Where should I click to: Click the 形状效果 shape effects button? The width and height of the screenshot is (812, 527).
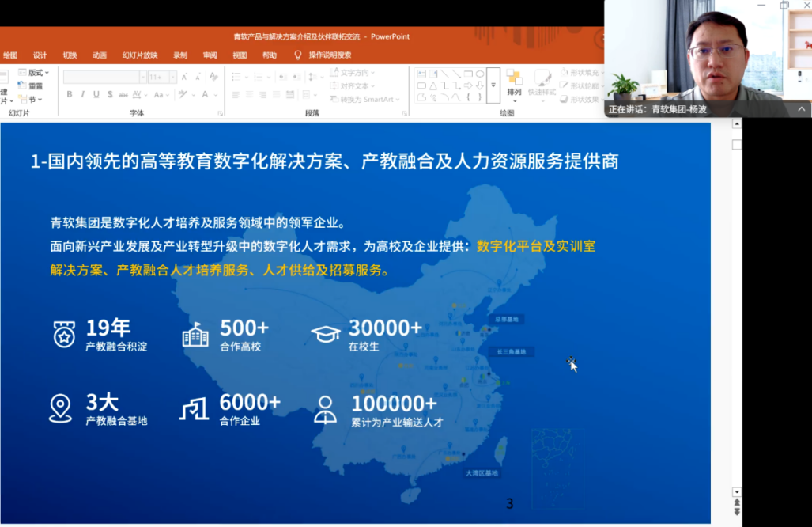click(x=581, y=99)
